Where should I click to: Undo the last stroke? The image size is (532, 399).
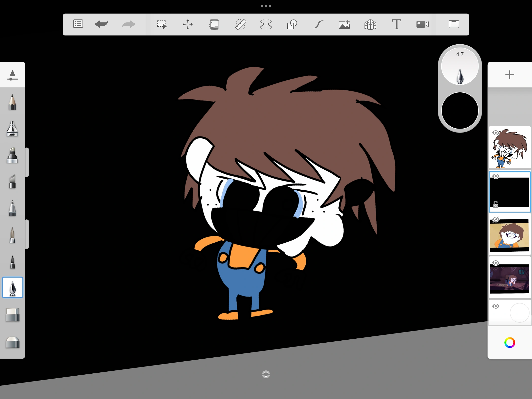pyautogui.click(x=101, y=24)
